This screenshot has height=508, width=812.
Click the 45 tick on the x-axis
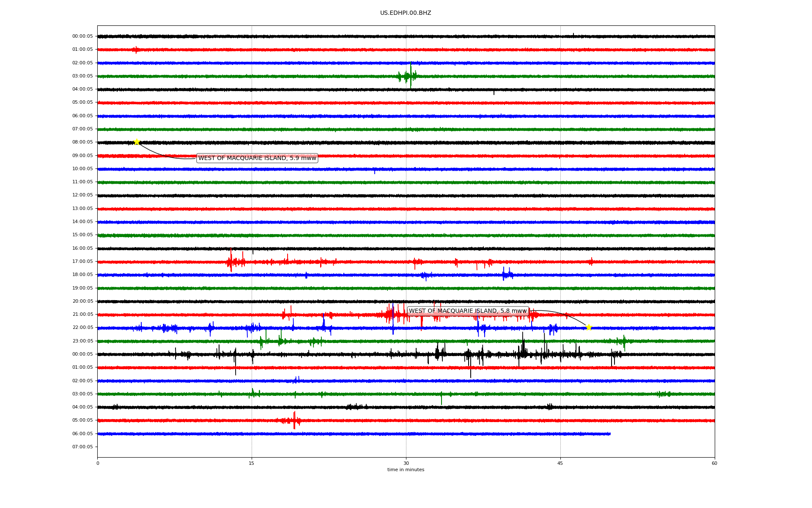click(x=560, y=463)
